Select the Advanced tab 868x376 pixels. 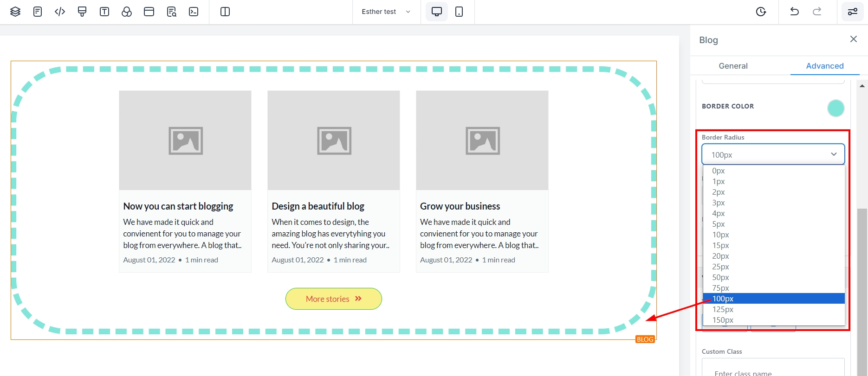pos(824,66)
